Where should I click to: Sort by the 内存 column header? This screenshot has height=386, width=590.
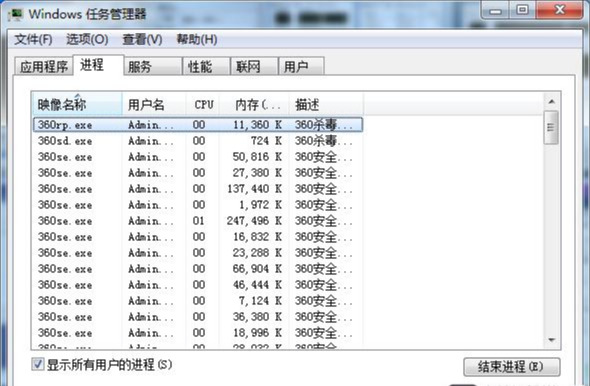pyautogui.click(x=254, y=104)
